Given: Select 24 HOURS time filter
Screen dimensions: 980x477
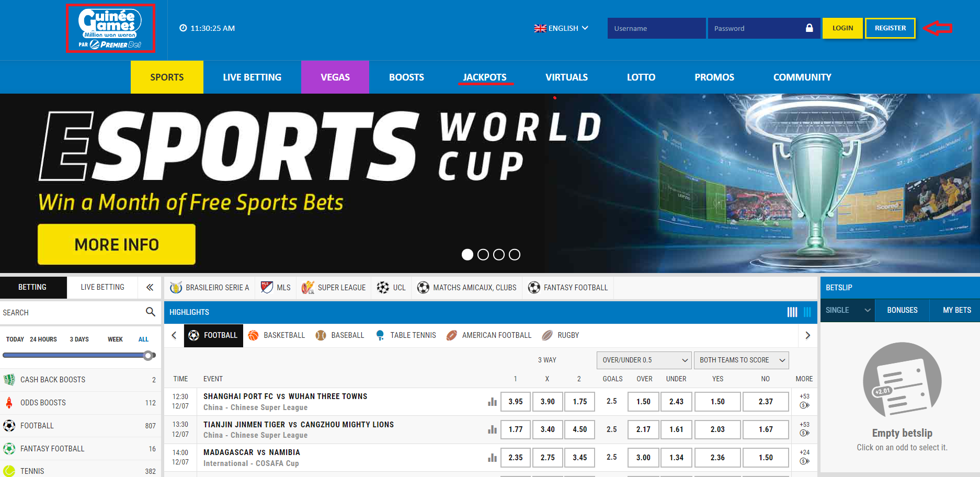Looking at the screenshot, I should pyautogui.click(x=43, y=339).
